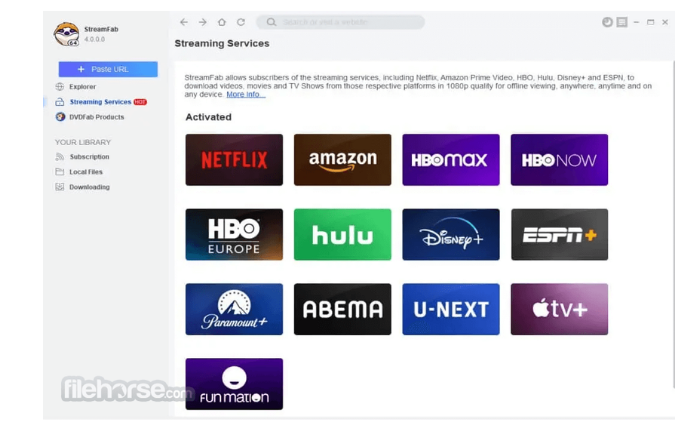
Task: Open the menu list icon in title bar
Action: click(x=622, y=22)
